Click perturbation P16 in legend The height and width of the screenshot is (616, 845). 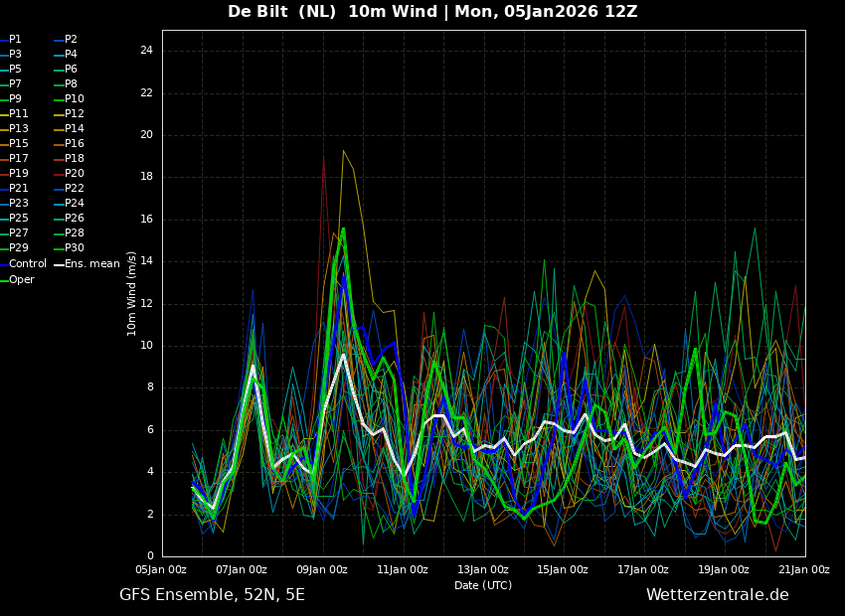(70, 144)
